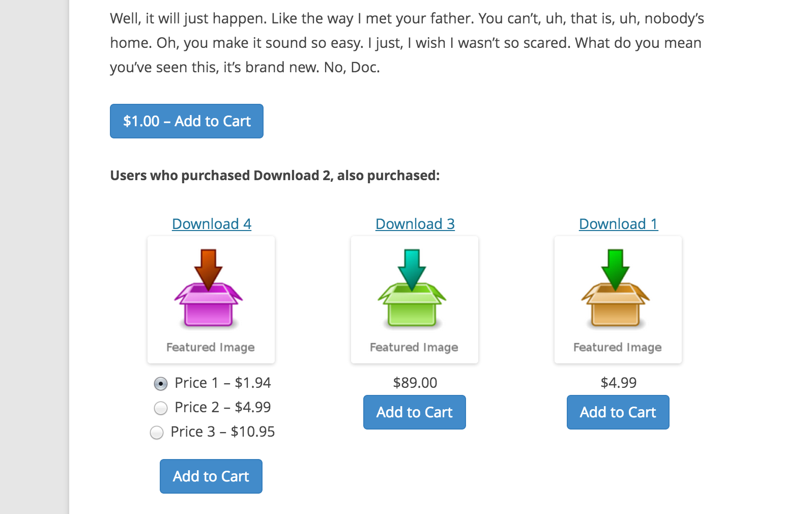Click the paragraph starting "Well, it will just happen"
812x514 pixels.
407,43
